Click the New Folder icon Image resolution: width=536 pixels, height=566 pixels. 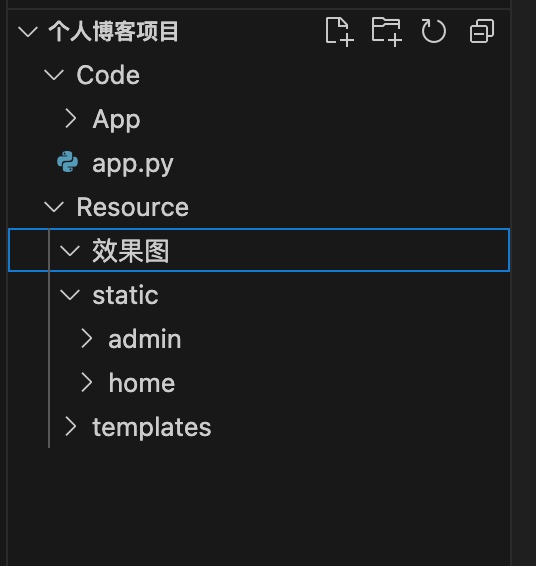click(387, 32)
